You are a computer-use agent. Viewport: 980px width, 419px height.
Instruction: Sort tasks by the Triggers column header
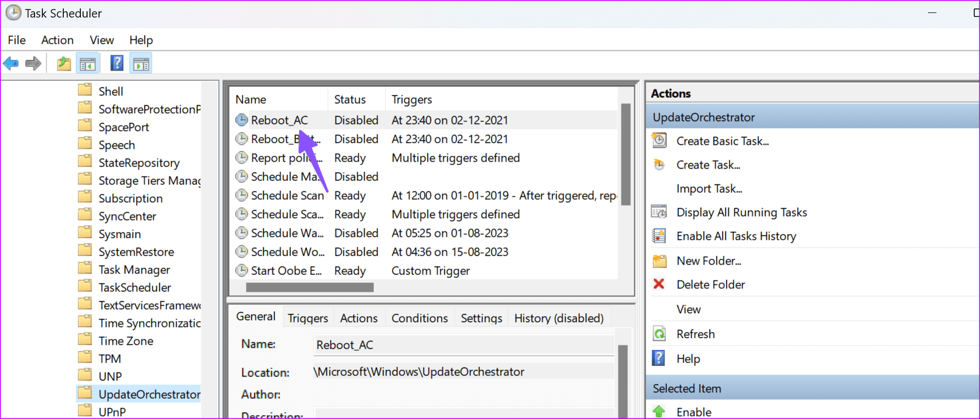[x=501, y=100]
